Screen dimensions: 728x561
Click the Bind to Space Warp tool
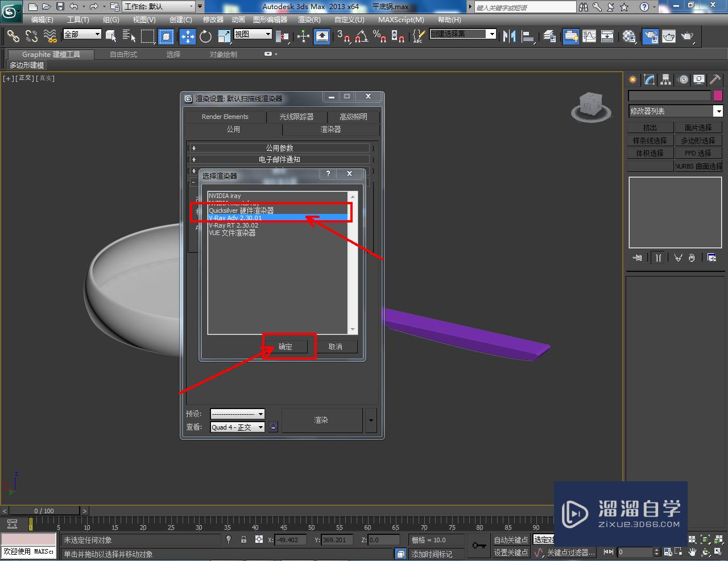point(51,36)
